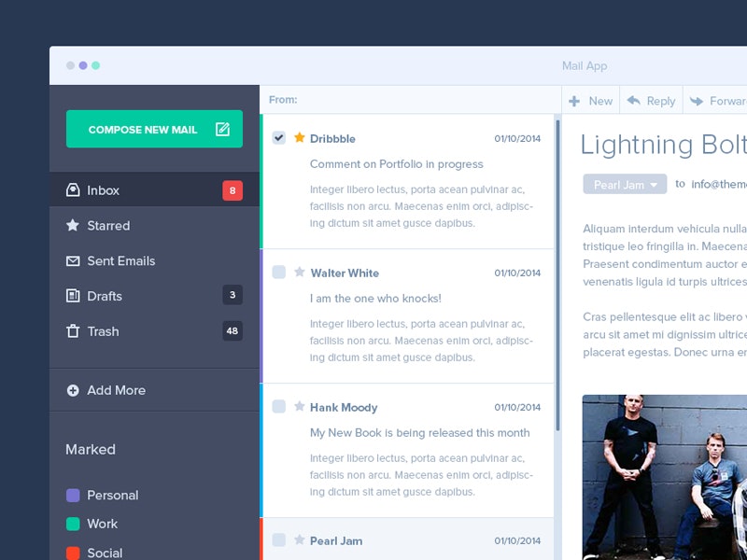Click the green window dot button
This screenshot has width=747, height=560.
(96, 65)
